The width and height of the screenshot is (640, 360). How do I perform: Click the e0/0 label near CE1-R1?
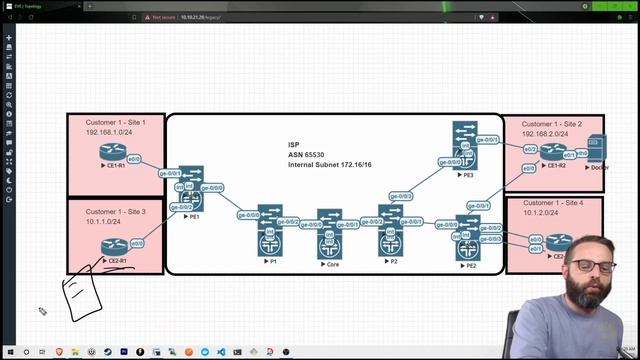coord(134,159)
